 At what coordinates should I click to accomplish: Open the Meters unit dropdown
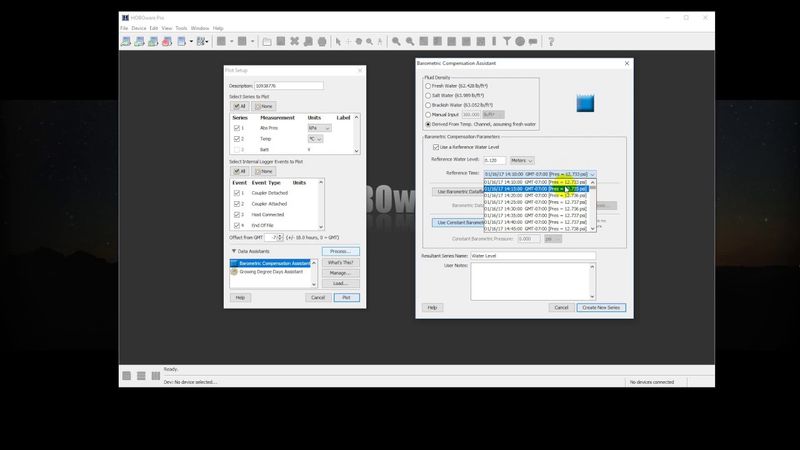522,161
